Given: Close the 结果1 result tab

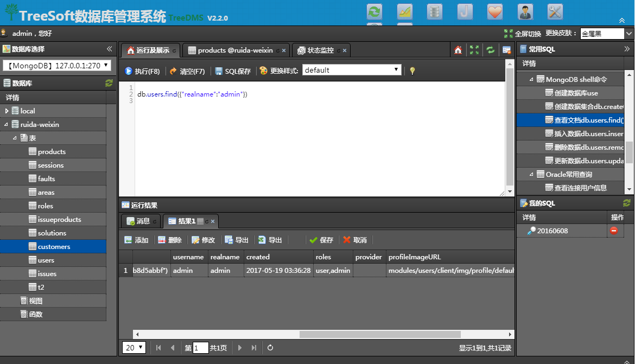Looking at the screenshot, I should coord(213,221).
